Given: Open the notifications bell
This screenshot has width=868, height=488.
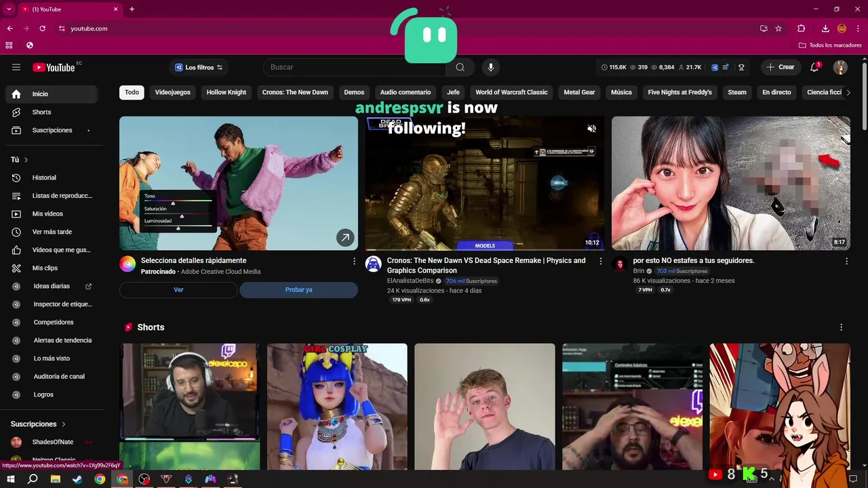Looking at the screenshot, I should click(814, 67).
